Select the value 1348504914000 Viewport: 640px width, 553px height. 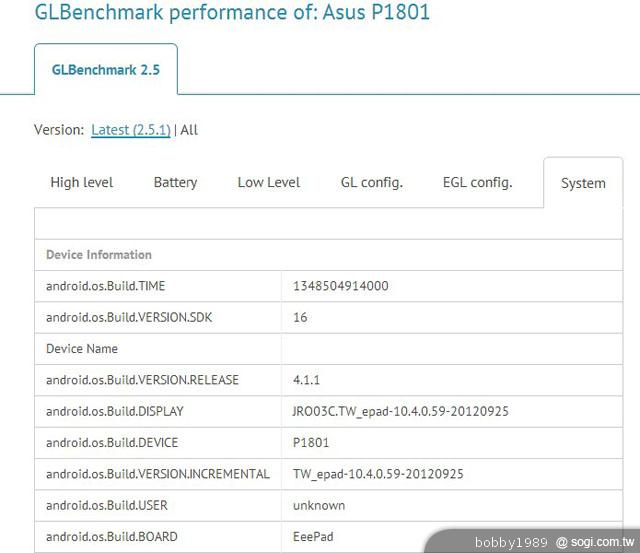tap(341, 286)
